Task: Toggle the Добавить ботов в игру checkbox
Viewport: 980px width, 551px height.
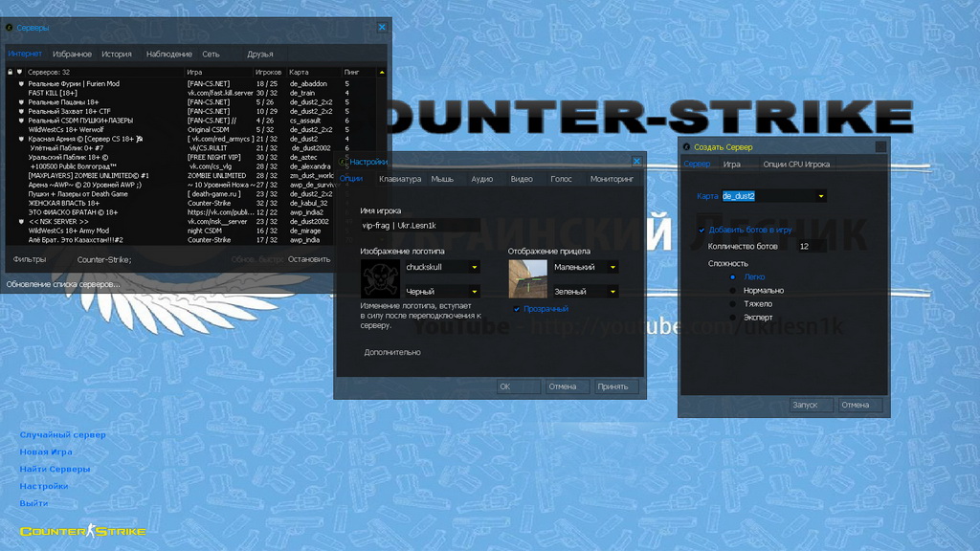Action: pos(702,230)
